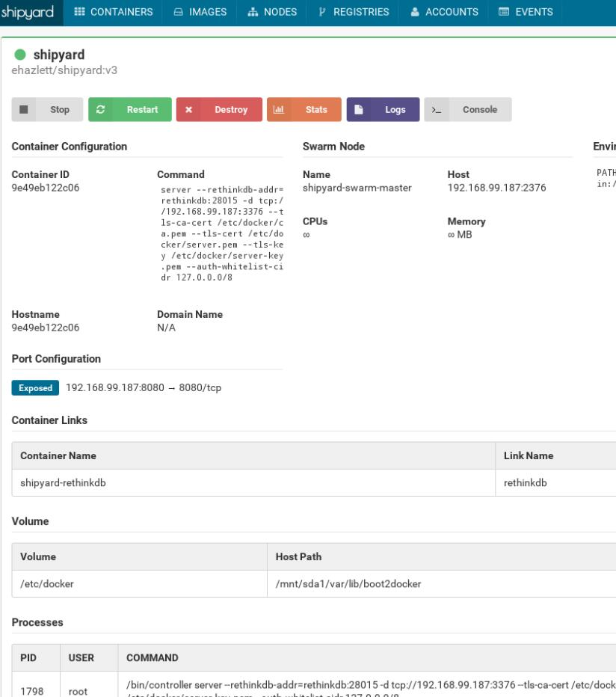Click the Logs document icon
This screenshot has width=616, height=697.
tap(359, 109)
